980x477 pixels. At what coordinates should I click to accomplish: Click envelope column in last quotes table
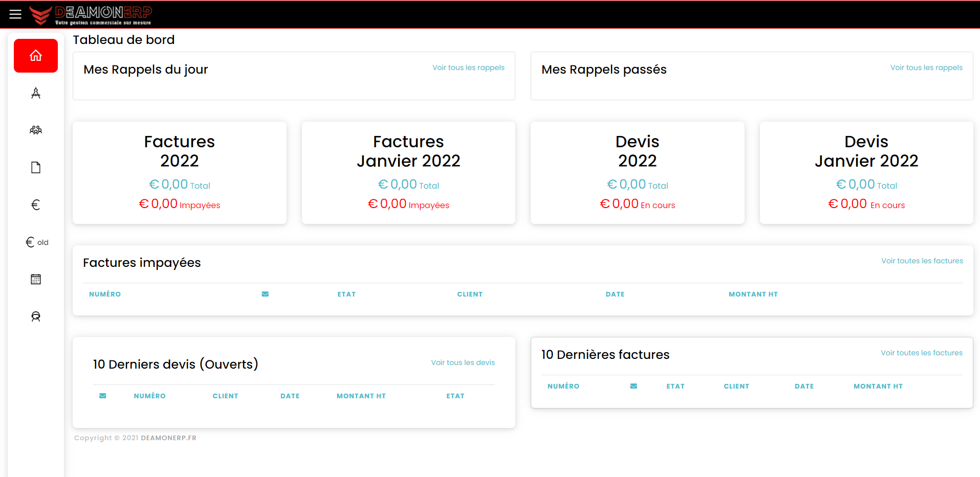tap(103, 396)
